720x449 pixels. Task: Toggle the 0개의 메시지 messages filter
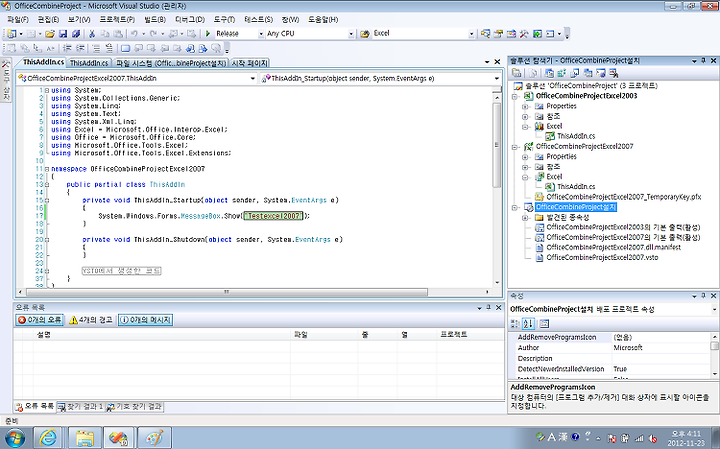pyautogui.click(x=145, y=320)
